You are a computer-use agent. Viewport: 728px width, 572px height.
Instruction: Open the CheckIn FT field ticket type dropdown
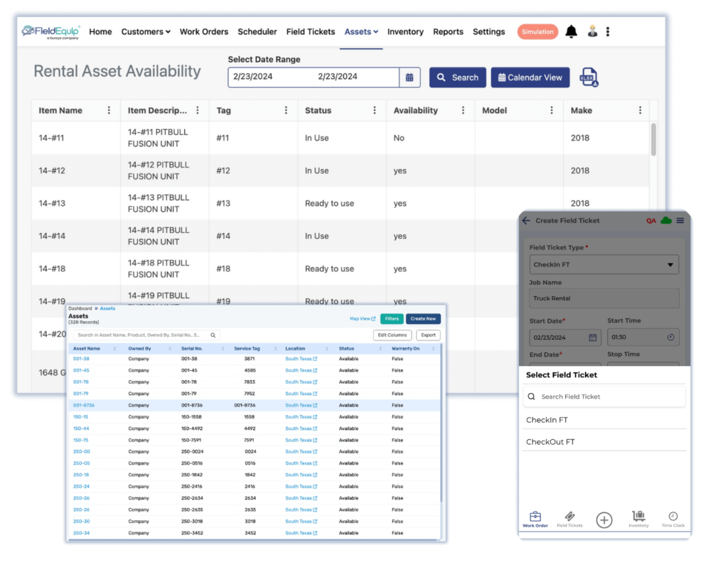(x=604, y=264)
